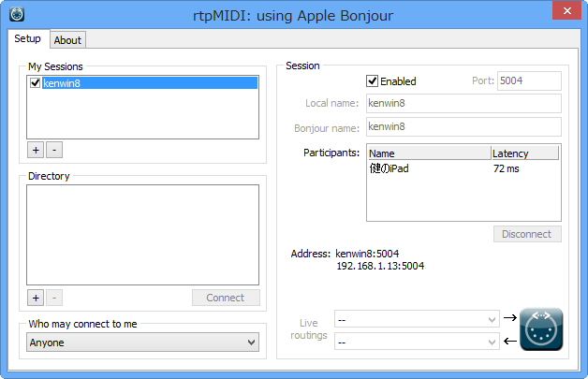The height and width of the screenshot is (379, 588).
Task: Click the large MIDI connector logo icon
Action: click(541, 329)
